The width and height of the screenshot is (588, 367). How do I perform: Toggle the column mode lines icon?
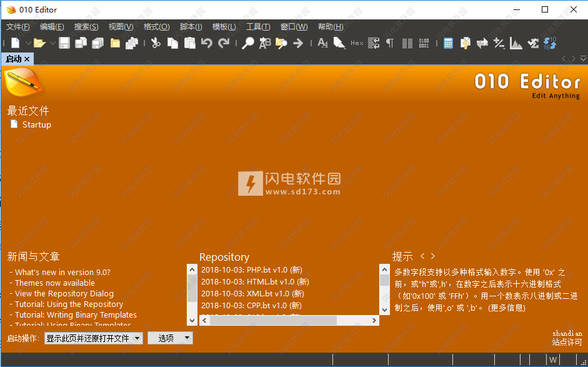[x=407, y=43]
